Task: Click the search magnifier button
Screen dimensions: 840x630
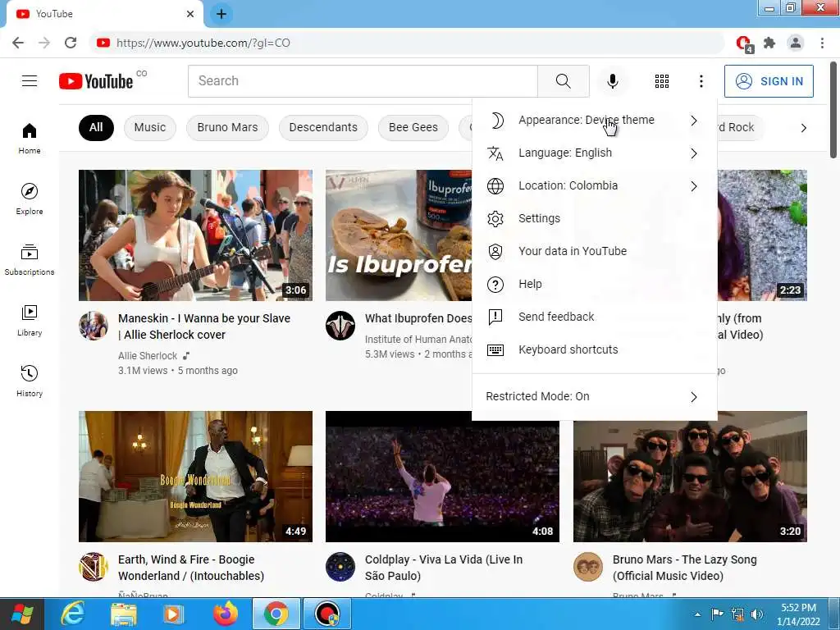Action: [x=563, y=81]
